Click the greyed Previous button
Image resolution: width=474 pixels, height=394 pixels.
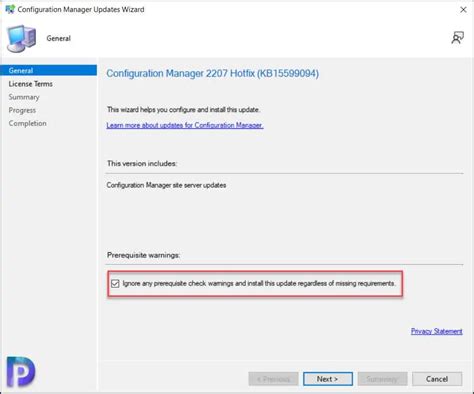(273, 379)
